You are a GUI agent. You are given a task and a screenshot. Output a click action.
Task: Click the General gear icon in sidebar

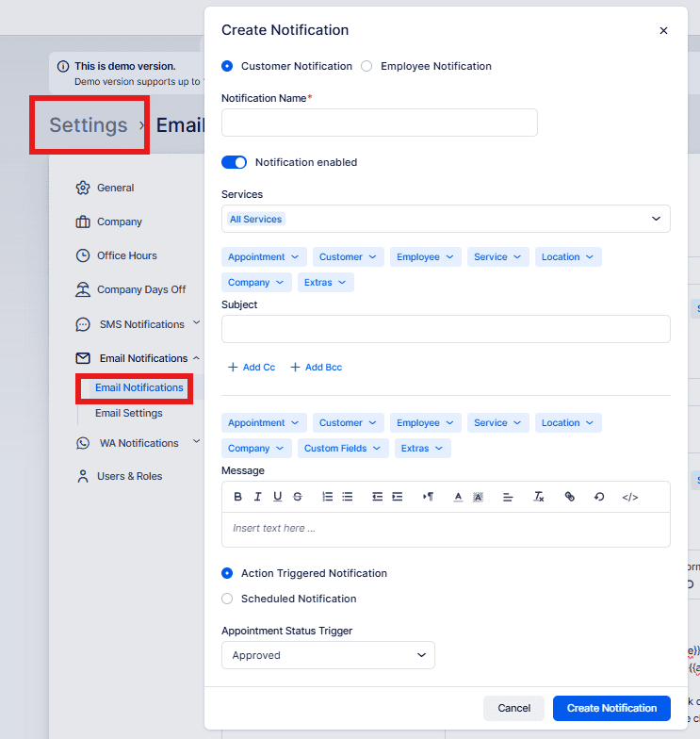tap(83, 188)
